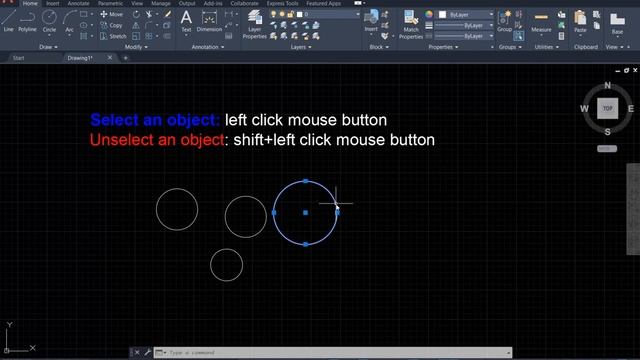Screen dimensions: 640x360
Task: Click the Mirror icon
Action: tap(136, 25)
